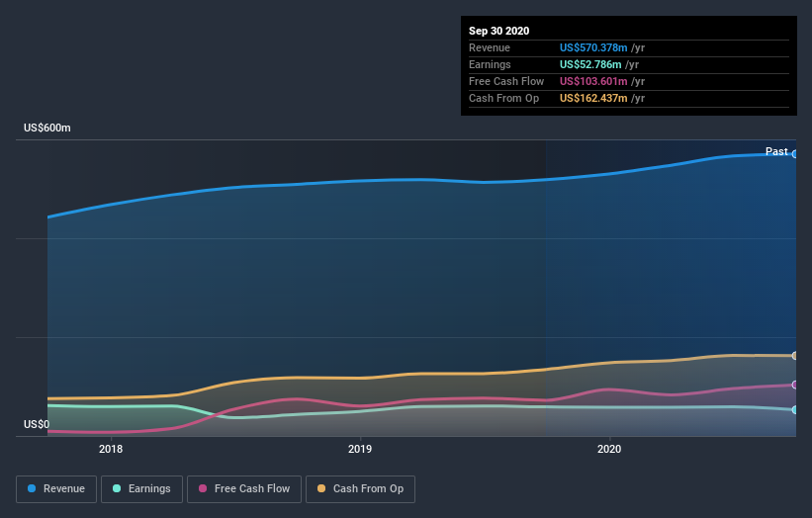The width and height of the screenshot is (812, 518).
Task: Toggle the Free Cash Flow legend button
Action: [x=244, y=489]
